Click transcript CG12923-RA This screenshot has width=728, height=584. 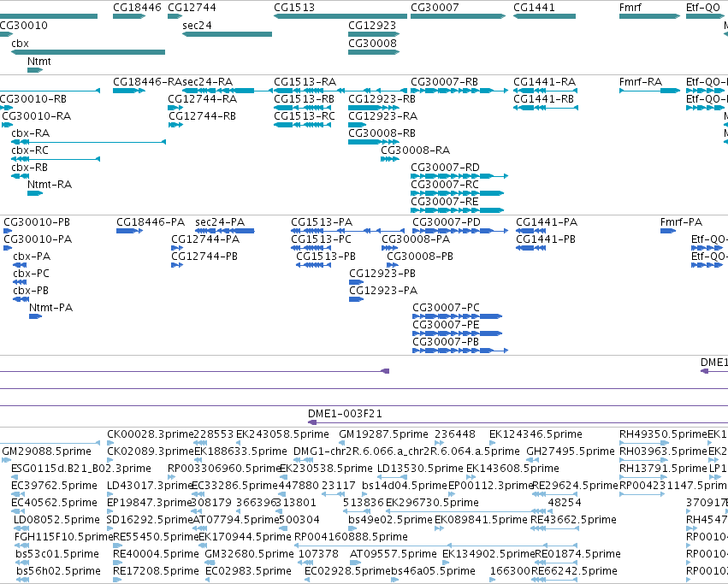coord(383,116)
